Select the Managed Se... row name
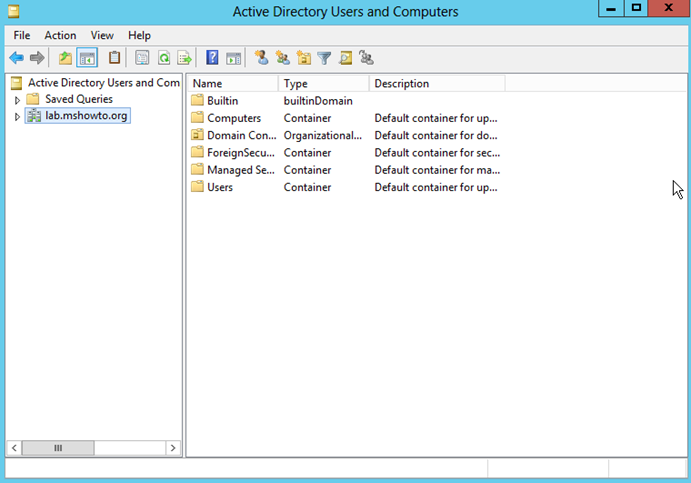 241,170
